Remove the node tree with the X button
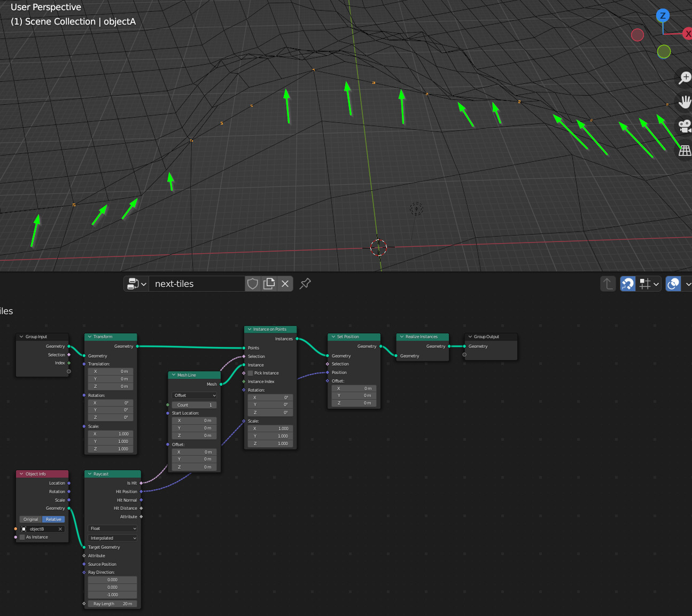692x616 pixels. tap(285, 284)
